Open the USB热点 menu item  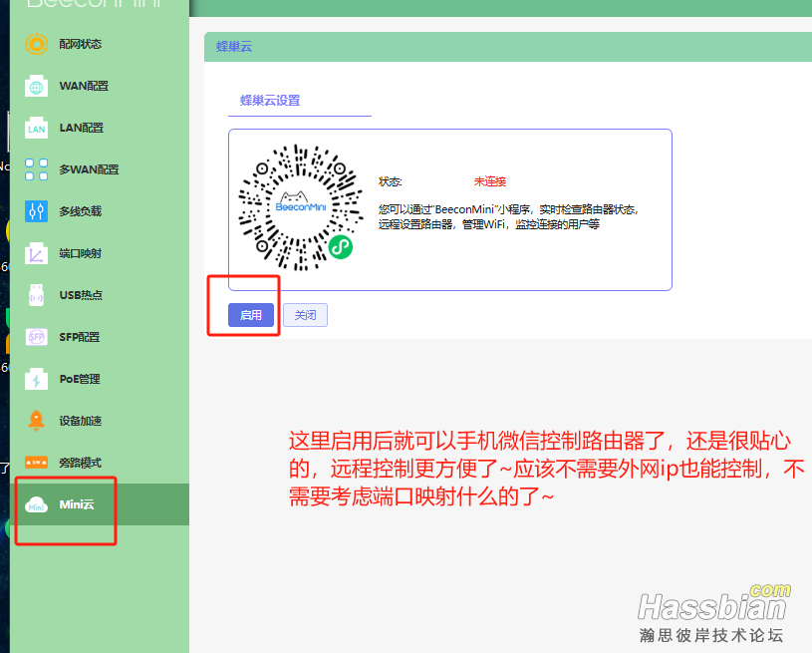click(x=100, y=295)
